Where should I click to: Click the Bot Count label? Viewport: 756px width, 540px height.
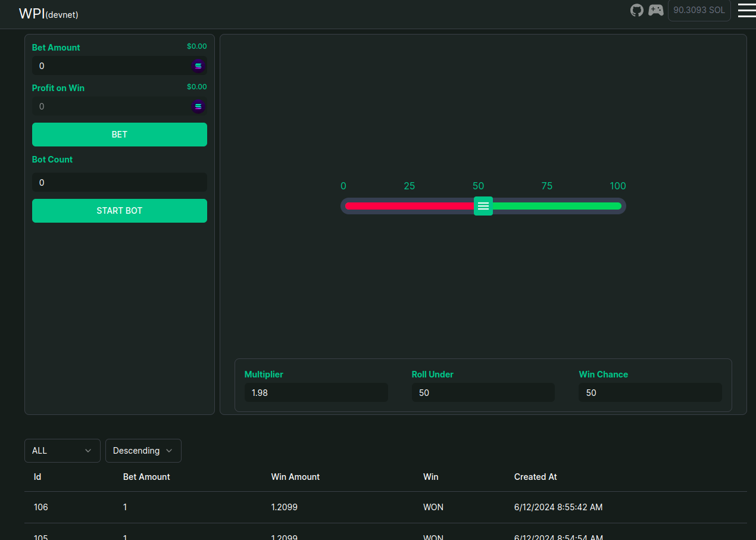[x=52, y=160]
